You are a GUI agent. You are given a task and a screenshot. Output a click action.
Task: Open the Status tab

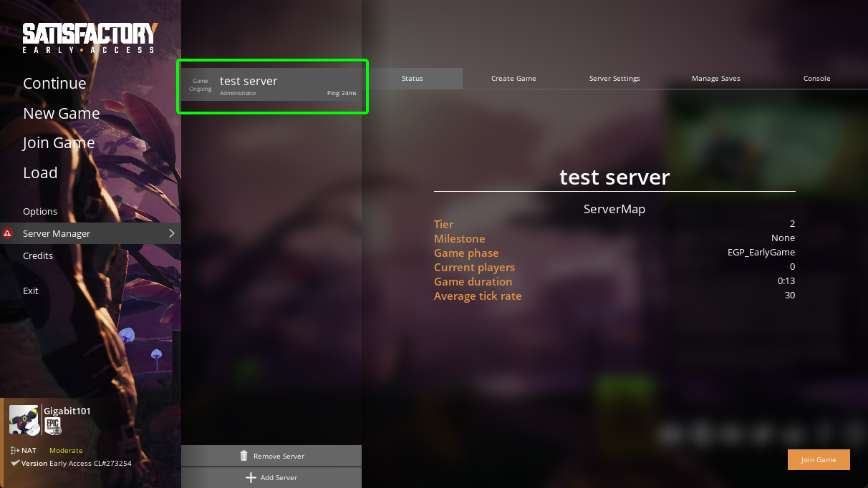tap(413, 79)
